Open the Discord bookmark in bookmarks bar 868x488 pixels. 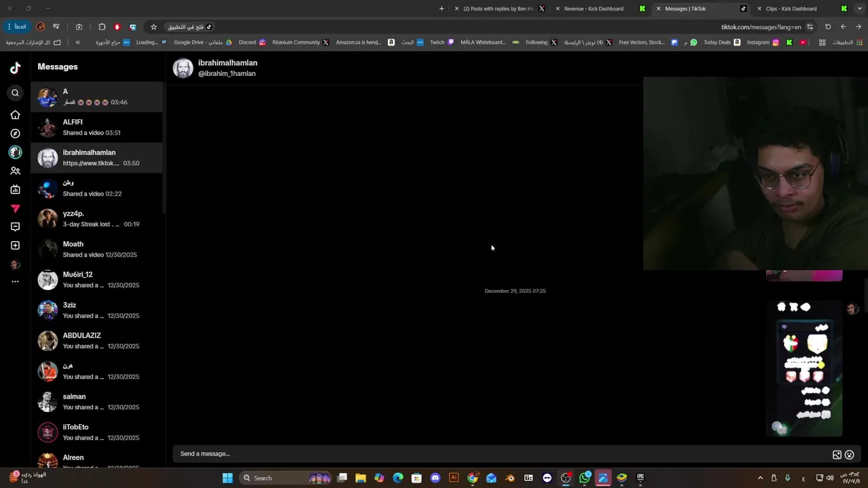pyautogui.click(x=252, y=42)
